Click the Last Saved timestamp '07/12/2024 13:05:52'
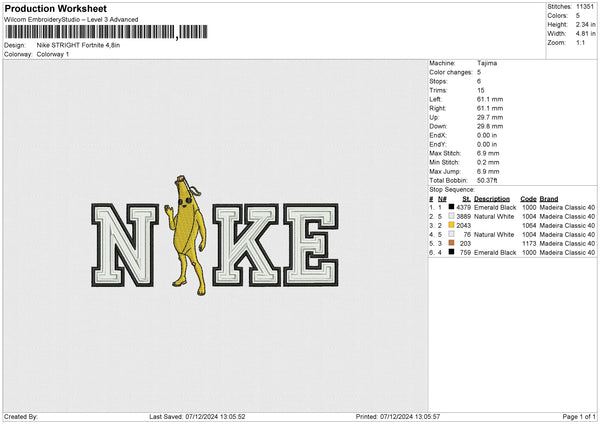600x424 pixels. [215, 417]
